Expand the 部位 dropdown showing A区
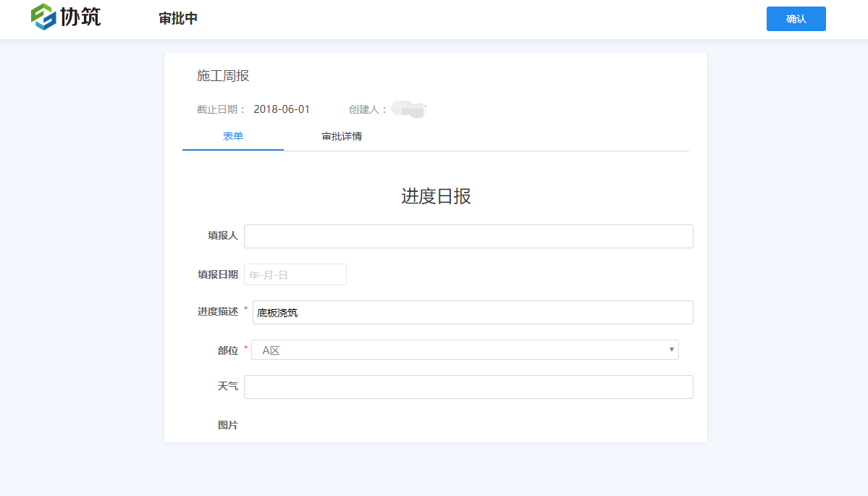This screenshot has width=868, height=496. [x=464, y=350]
